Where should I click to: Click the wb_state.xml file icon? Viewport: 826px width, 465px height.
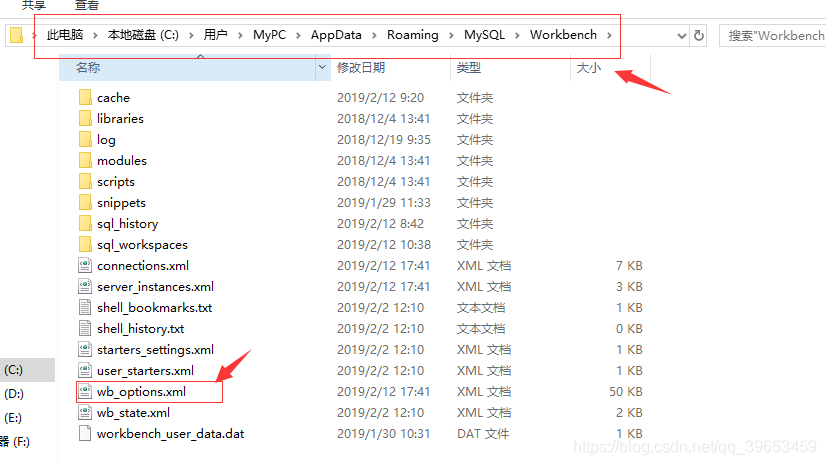coord(85,413)
